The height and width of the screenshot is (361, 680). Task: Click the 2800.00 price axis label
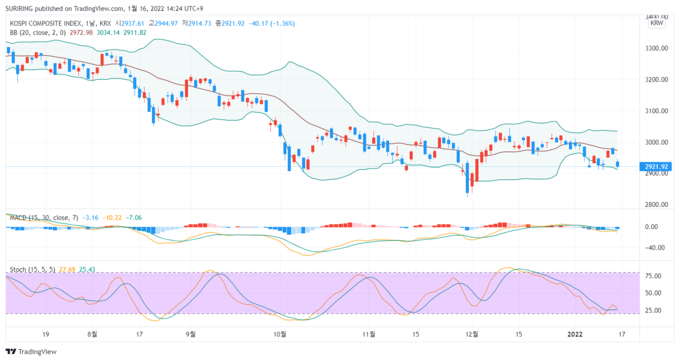(657, 205)
